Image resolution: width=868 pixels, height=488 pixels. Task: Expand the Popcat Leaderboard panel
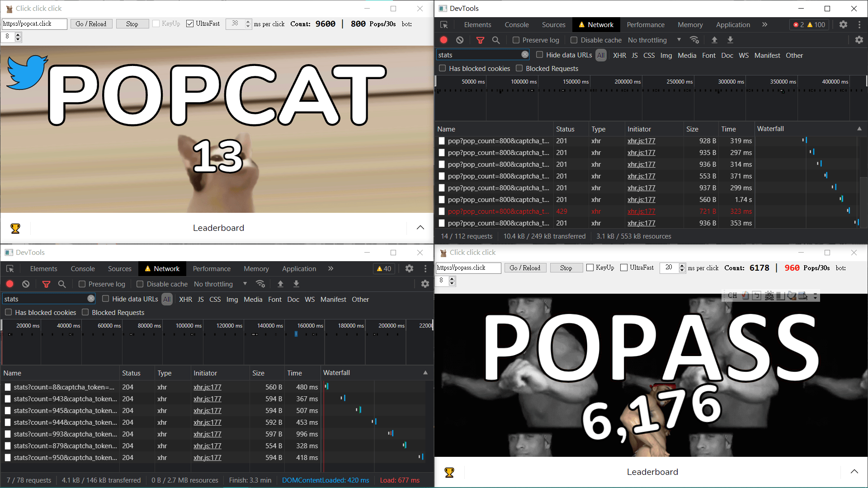420,228
